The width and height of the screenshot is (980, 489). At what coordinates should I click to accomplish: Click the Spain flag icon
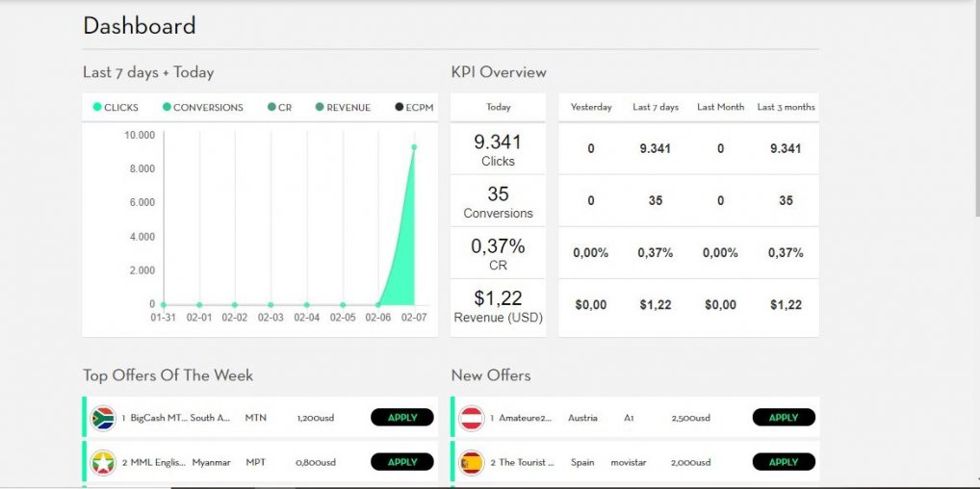[471, 463]
